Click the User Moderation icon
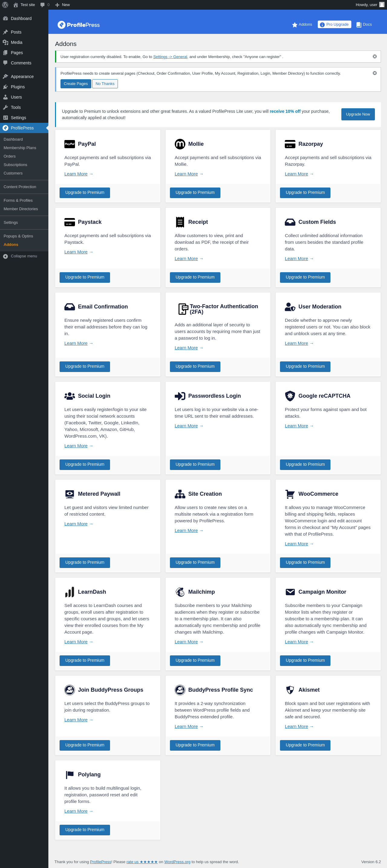 tap(290, 307)
